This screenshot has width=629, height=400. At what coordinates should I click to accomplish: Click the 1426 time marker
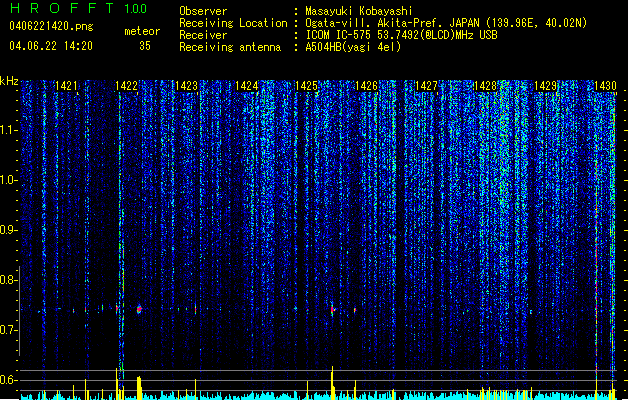click(x=366, y=86)
